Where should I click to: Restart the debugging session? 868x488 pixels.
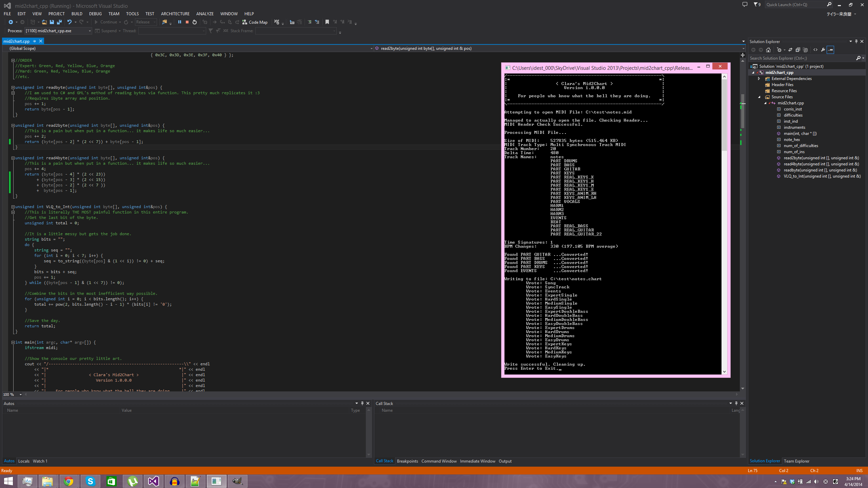click(x=195, y=22)
